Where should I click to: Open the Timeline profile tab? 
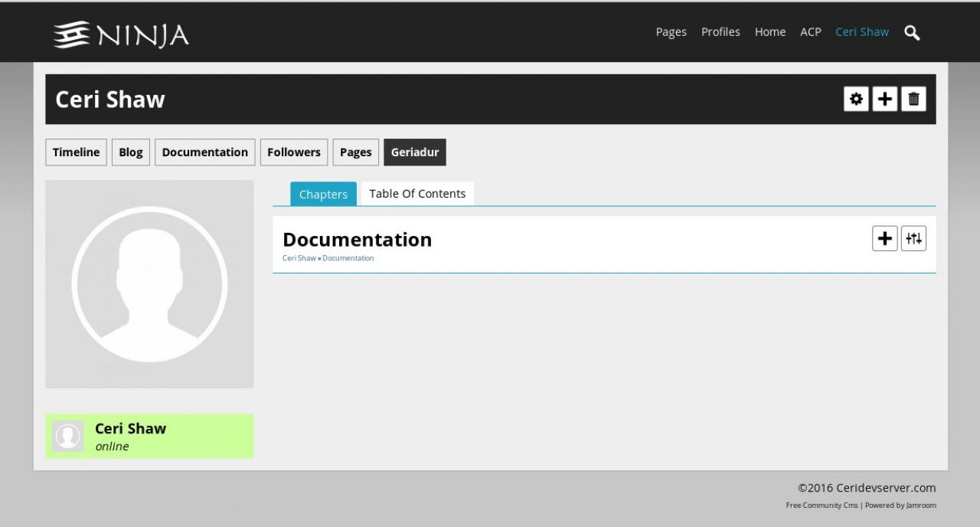pyautogui.click(x=76, y=152)
